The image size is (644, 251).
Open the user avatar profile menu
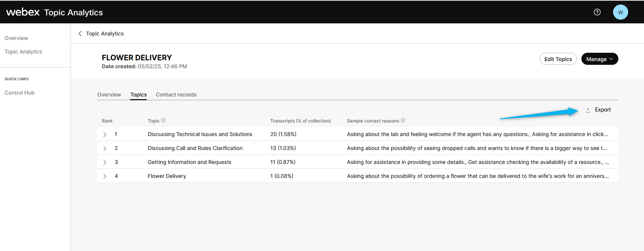620,12
